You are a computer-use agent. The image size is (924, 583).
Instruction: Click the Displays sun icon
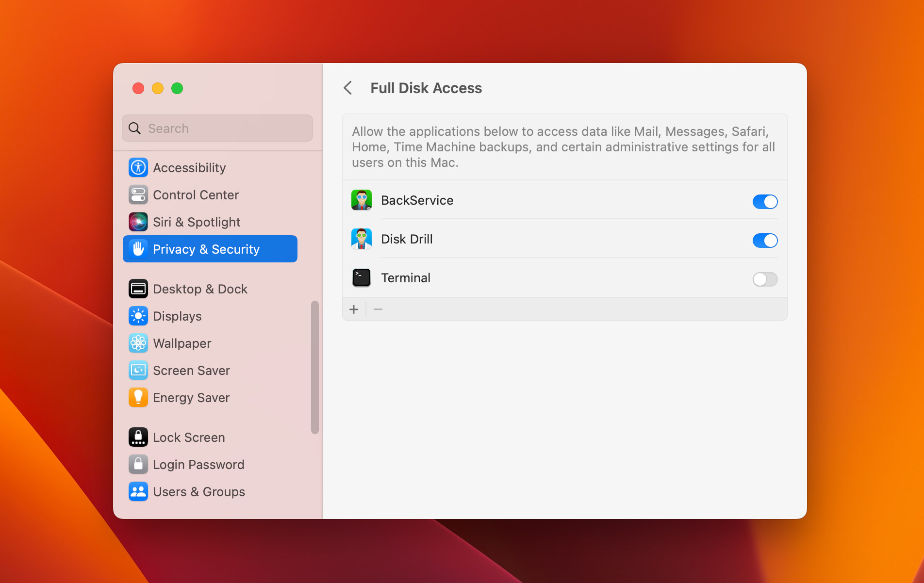tap(138, 316)
